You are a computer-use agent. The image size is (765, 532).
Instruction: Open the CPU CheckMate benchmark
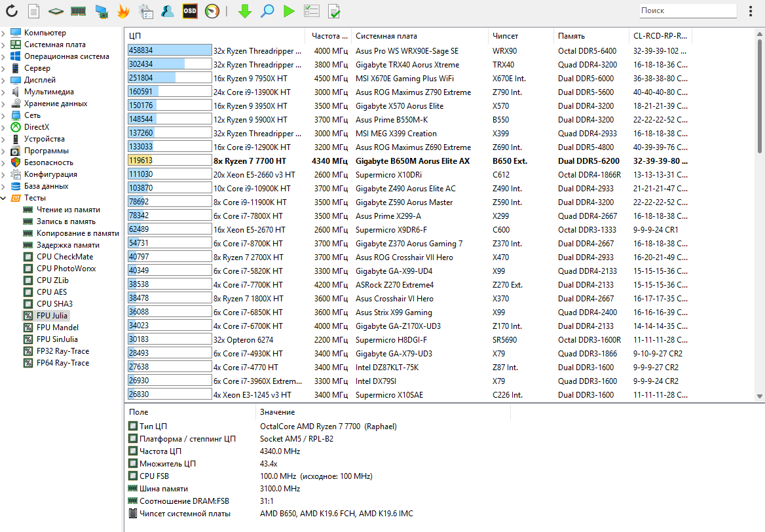[x=64, y=257]
